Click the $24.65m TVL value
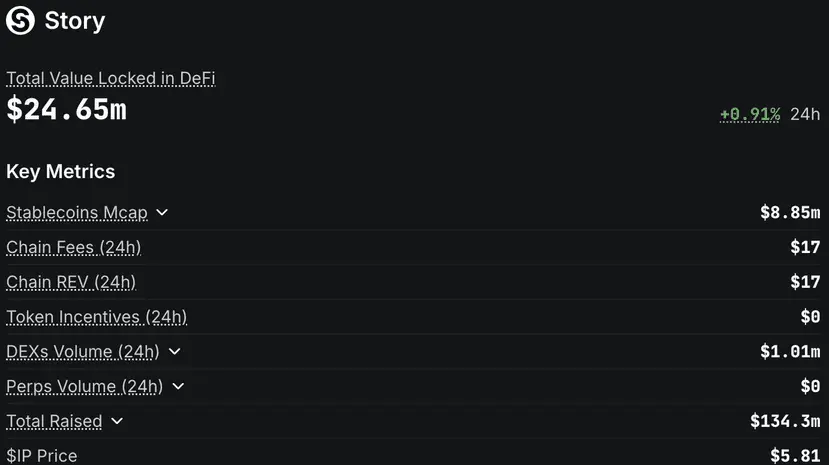Image resolution: width=829 pixels, height=465 pixels. (67, 110)
